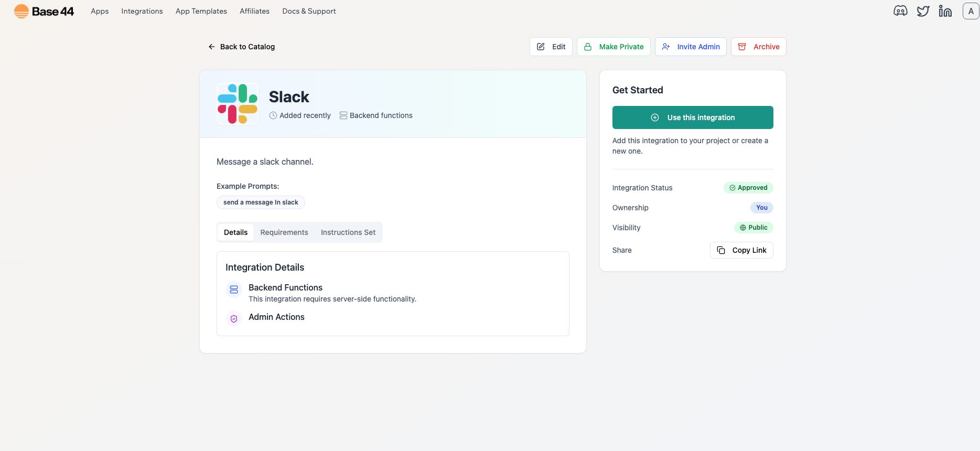The image size is (980, 451).
Task: Click the Slack title heading
Action: pos(289,97)
